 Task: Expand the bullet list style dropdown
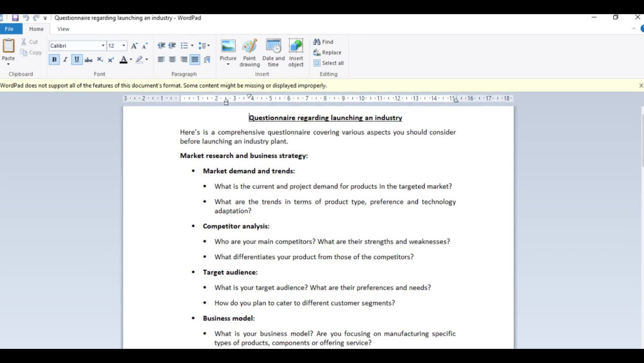pyautogui.click(x=192, y=46)
